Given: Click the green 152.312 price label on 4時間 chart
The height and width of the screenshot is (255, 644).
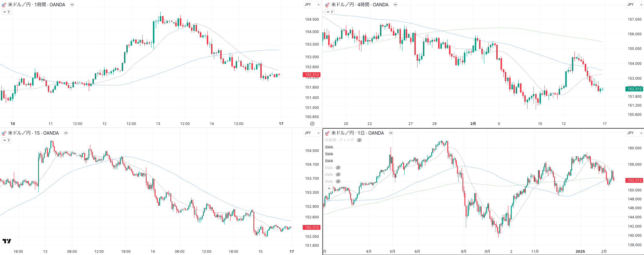Looking at the screenshot, I should click(634, 89).
